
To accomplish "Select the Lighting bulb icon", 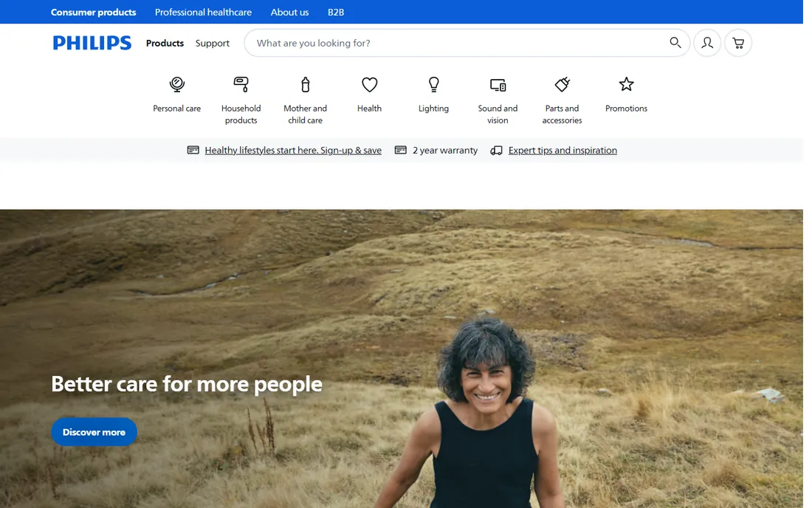I will coord(433,84).
